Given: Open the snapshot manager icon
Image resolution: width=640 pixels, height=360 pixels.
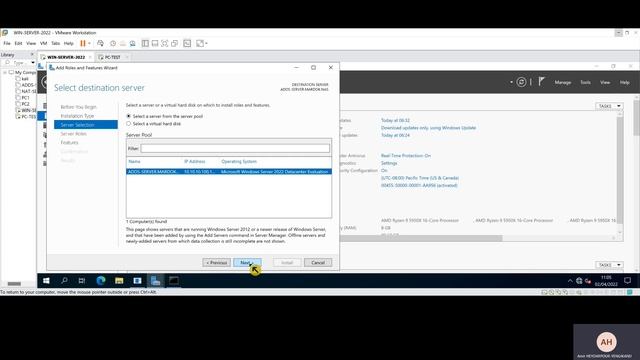Looking at the screenshot, I should [133, 43].
